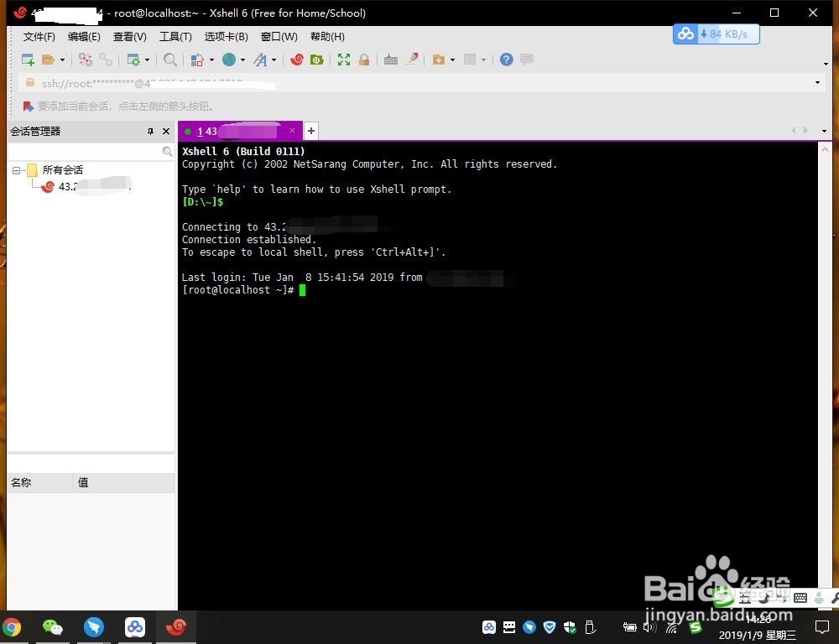Click the Disconnect toolbar icon

click(x=85, y=60)
